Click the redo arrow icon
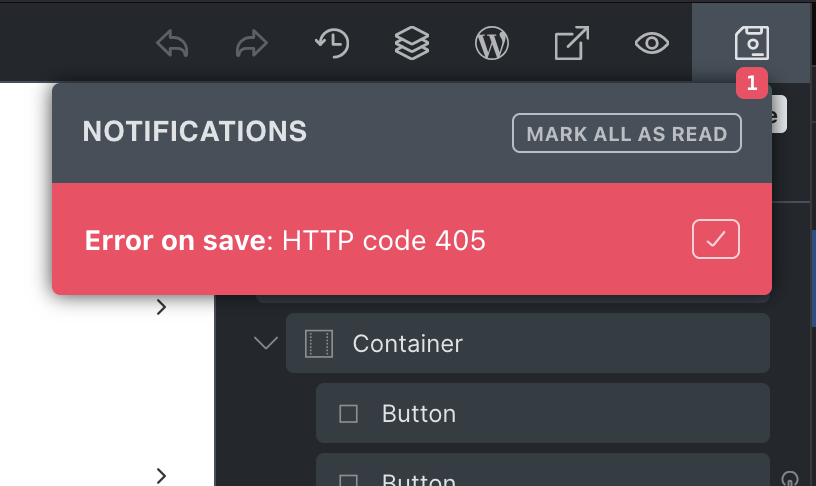Screen dimensions: 816x486 [252, 43]
